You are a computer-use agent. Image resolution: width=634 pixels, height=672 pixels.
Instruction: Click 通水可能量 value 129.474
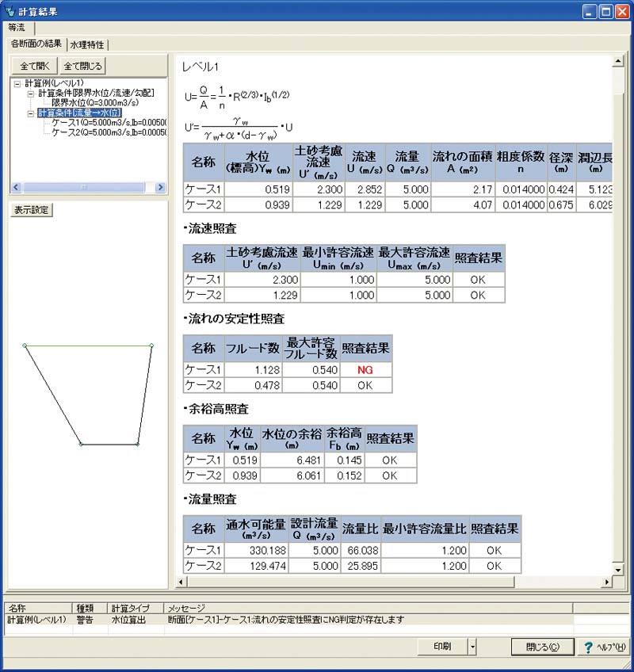pos(256,566)
